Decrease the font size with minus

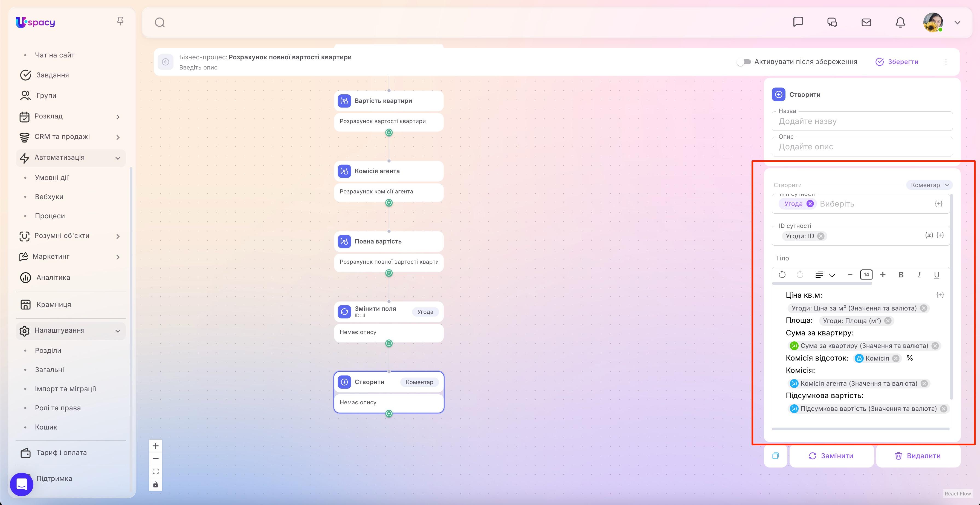click(850, 275)
